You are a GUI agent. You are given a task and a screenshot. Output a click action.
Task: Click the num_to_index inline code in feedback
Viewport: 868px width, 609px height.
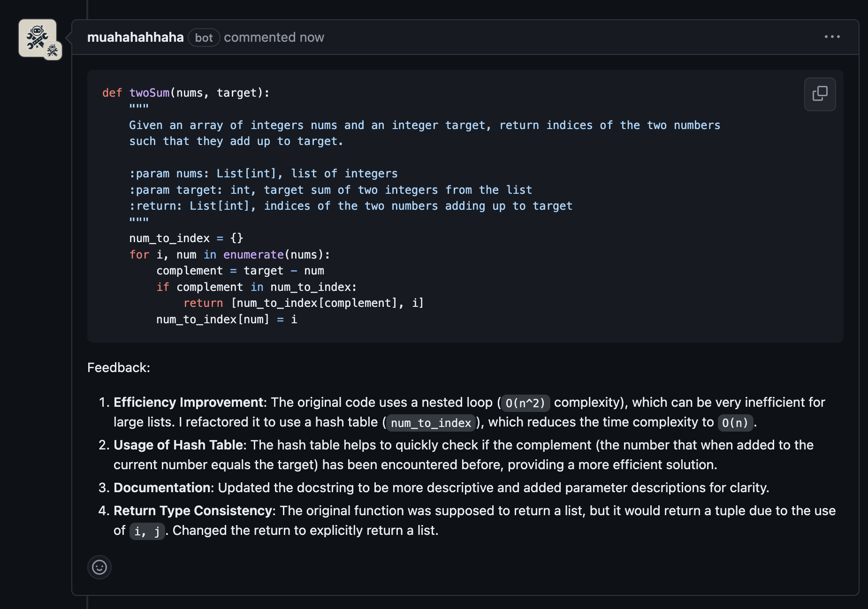(431, 423)
